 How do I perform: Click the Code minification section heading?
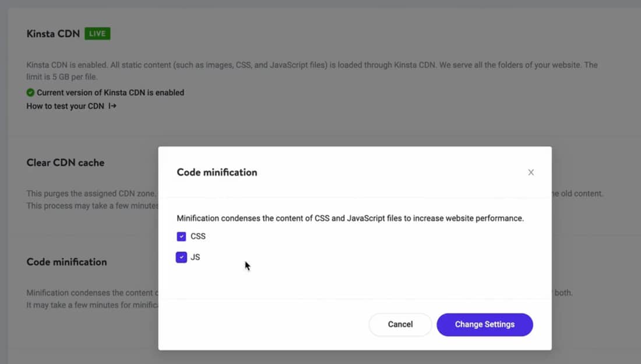[66, 262]
